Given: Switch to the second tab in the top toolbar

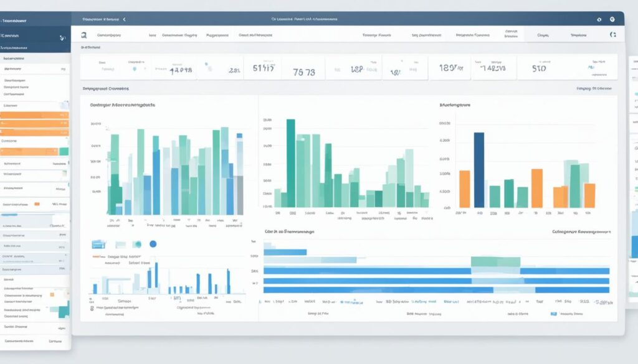Looking at the screenshot, I should click(x=181, y=34).
